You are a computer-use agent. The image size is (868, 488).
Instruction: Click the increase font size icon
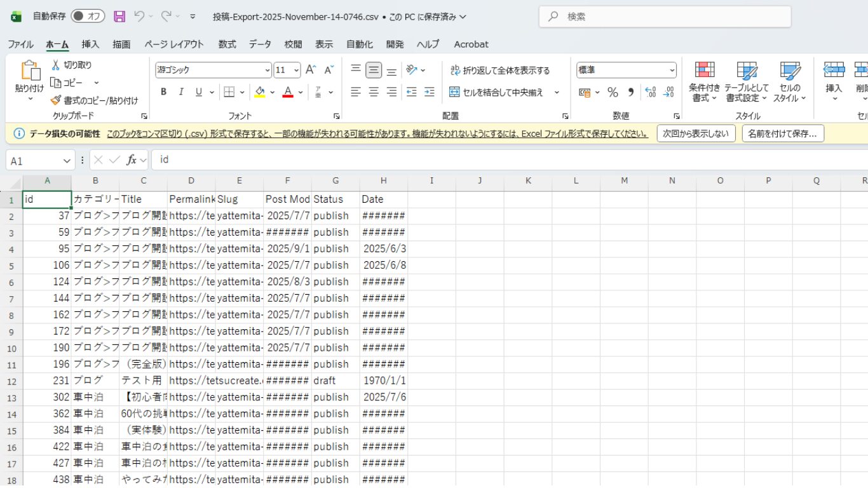pyautogui.click(x=311, y=70)
